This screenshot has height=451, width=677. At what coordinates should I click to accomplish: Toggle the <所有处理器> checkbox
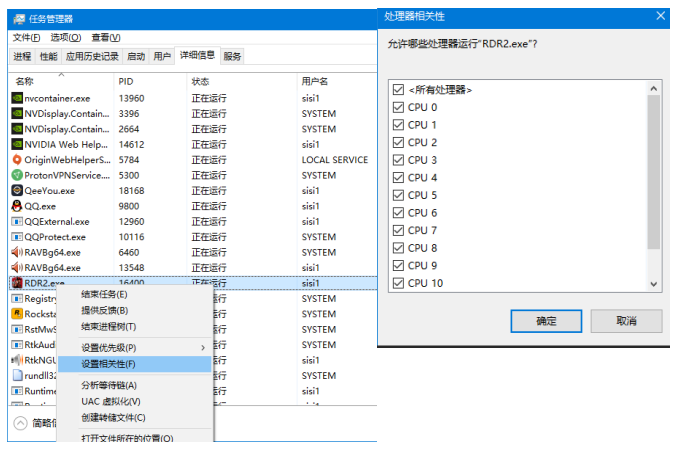(399, 90)
